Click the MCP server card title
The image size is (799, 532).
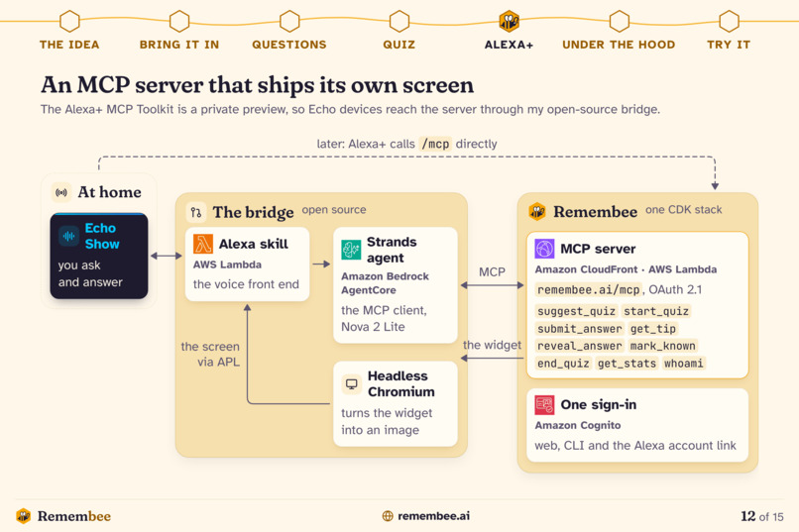(x=598, y=249)
